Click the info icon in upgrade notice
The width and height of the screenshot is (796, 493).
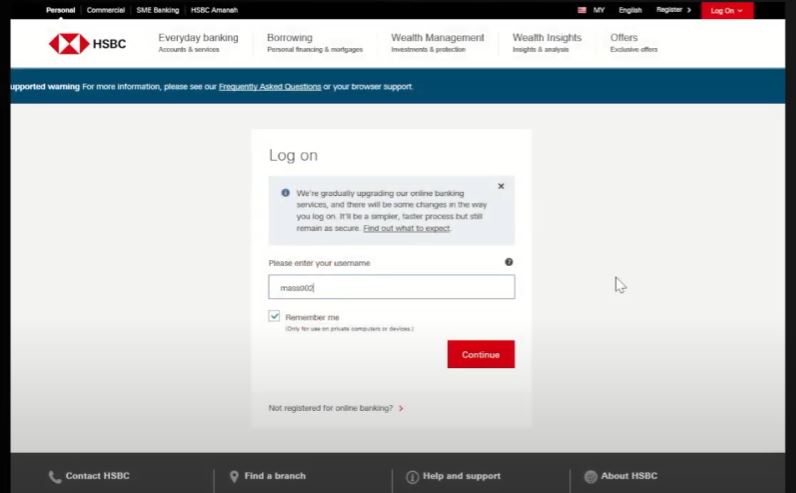coord(285,193)
